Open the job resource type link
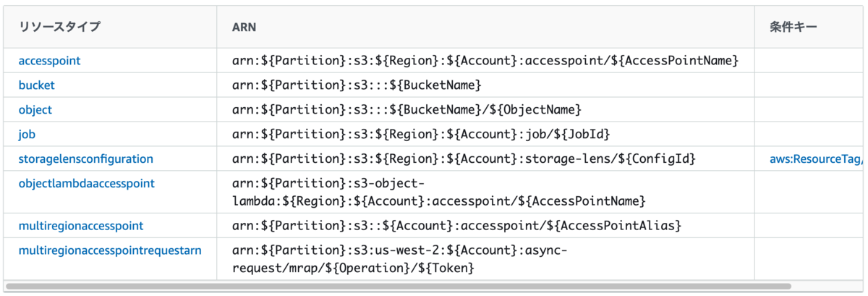The image size is (868, 296). point(27,135)
